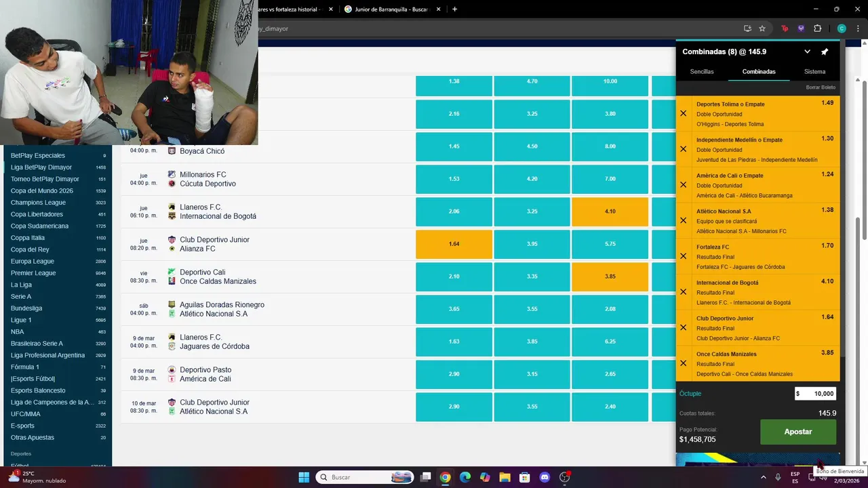This screenshot has width=868, height=488.
Task: Open File Explorer from the taskbar
Action: [x=505, y=477]
